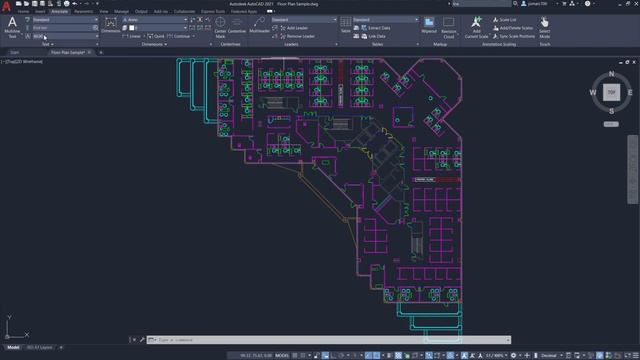Enable touch Select Mode

(544, 27)
